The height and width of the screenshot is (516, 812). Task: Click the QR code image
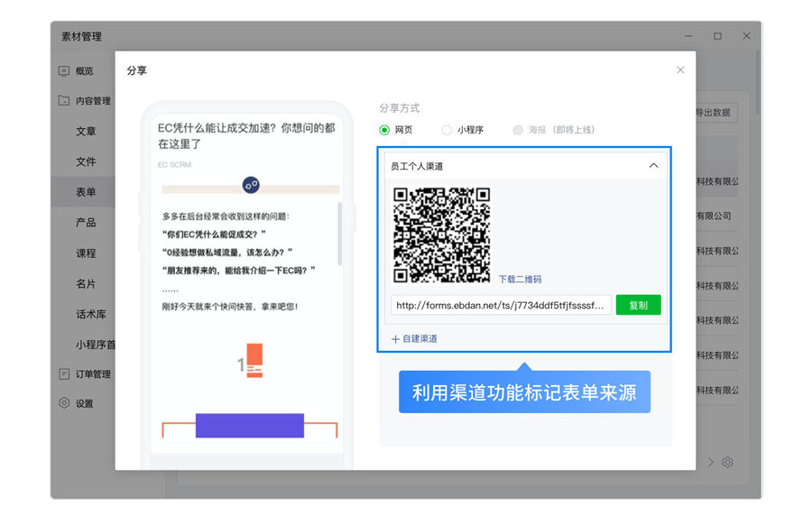pos(441,235)
